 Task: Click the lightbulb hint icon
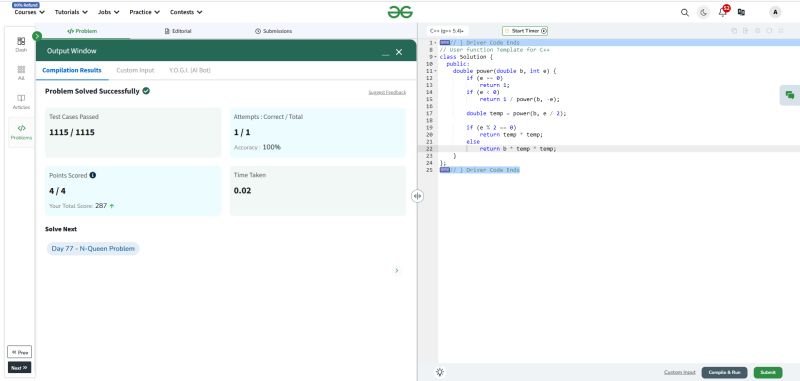[x=440, y=372]
